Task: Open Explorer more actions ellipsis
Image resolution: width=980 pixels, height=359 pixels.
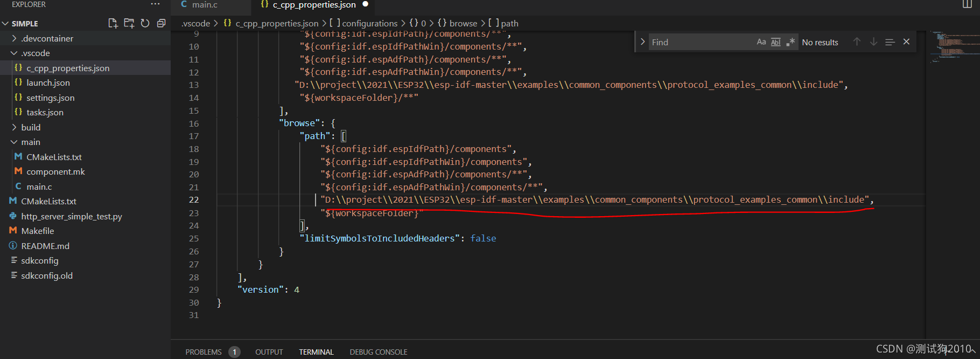Action: pos(156,4)
